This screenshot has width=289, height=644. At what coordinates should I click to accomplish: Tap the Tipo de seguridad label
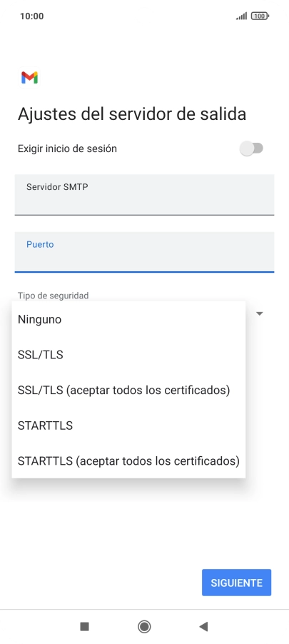54,296
